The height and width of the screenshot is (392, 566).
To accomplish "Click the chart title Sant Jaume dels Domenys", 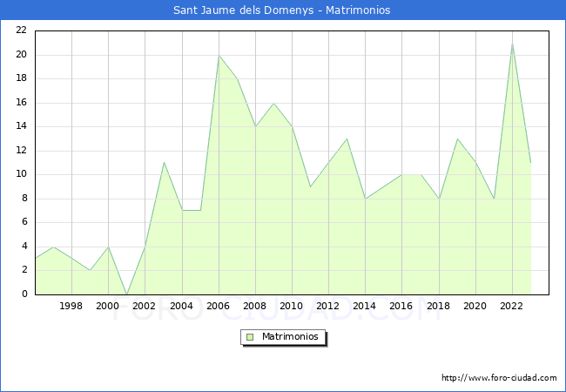I will pyautogui.click(x=282, y=10).
